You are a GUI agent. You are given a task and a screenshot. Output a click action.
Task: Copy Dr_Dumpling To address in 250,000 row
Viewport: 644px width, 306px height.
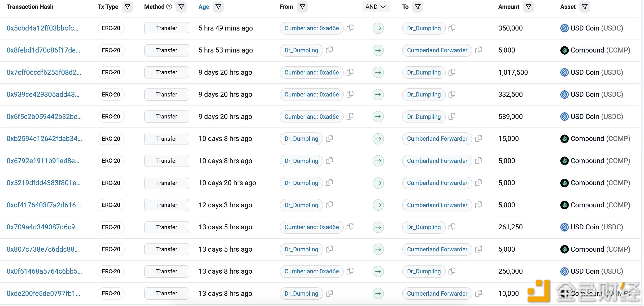452,271
